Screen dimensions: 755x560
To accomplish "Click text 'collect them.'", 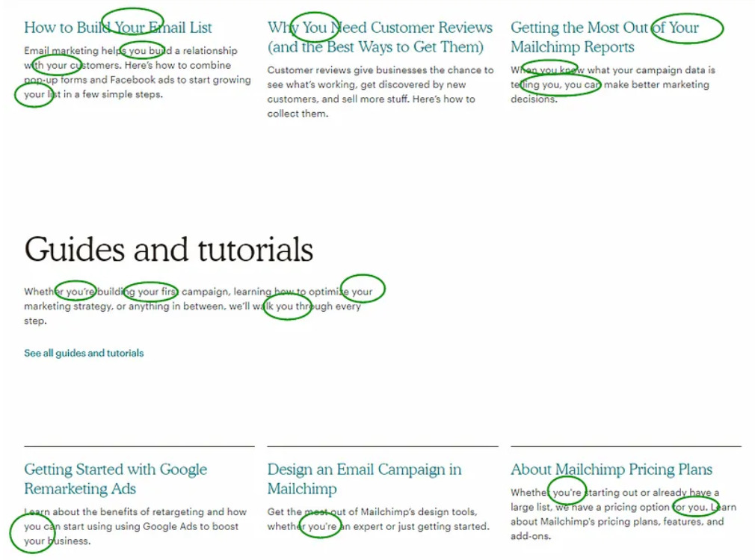I will [298, 114].
